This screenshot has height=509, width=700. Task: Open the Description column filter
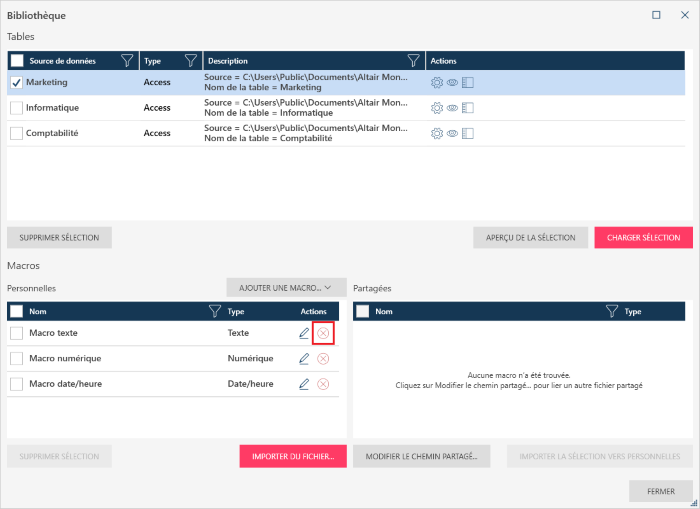[413, 61]
